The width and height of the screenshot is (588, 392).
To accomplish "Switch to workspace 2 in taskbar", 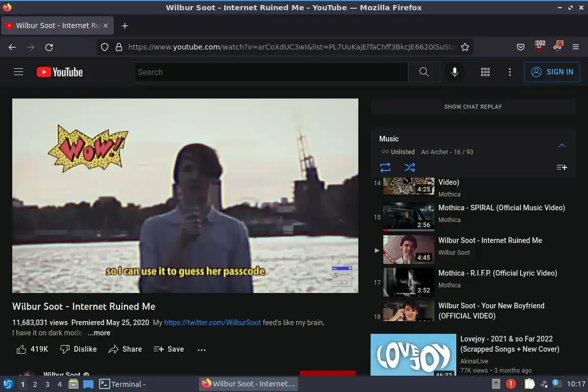I will 35,384.
